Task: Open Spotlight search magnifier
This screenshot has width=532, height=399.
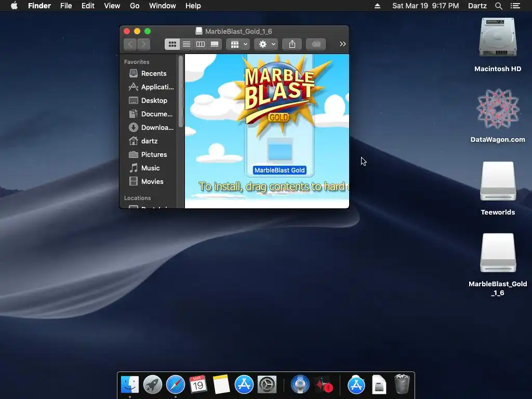Action: click(499, 6)
